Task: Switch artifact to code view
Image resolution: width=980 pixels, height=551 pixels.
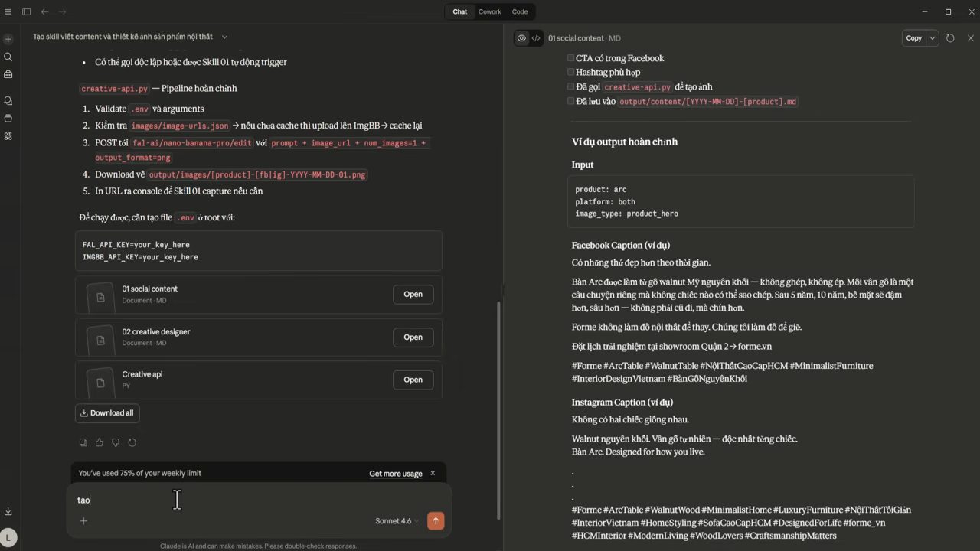Action: pos(536,38)
